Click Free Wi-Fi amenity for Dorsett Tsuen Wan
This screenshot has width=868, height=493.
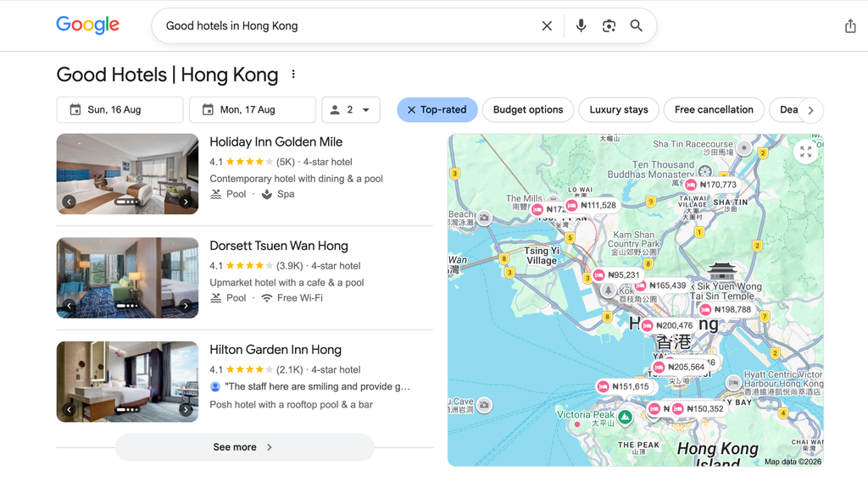(292, 297)
